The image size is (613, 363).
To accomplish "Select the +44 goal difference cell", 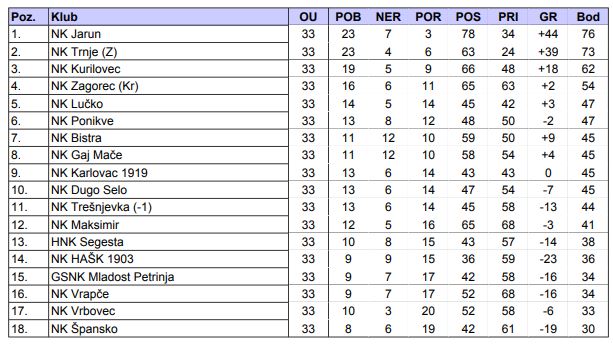I will click(x=548, y=34).
